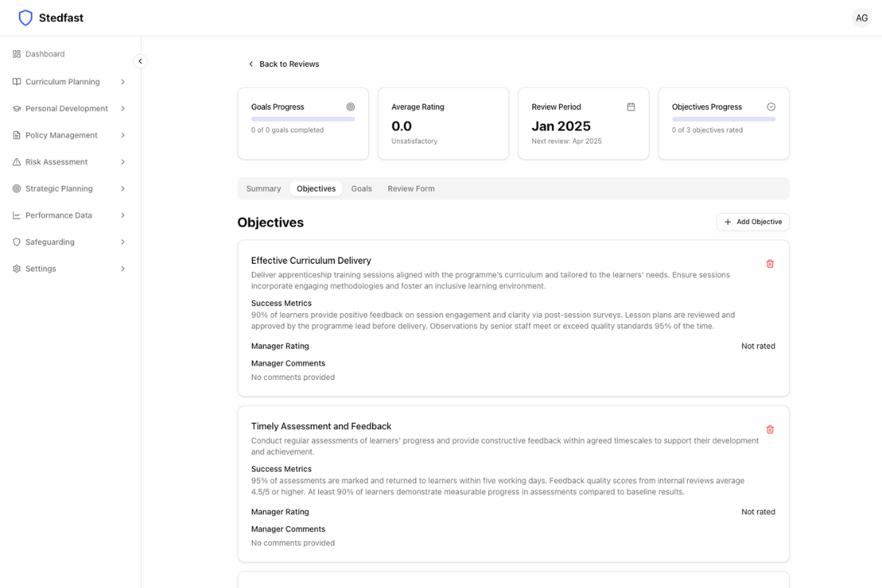882x588 pixels.
Task: Click the Goals Progress bar
Action: [303, 119]
